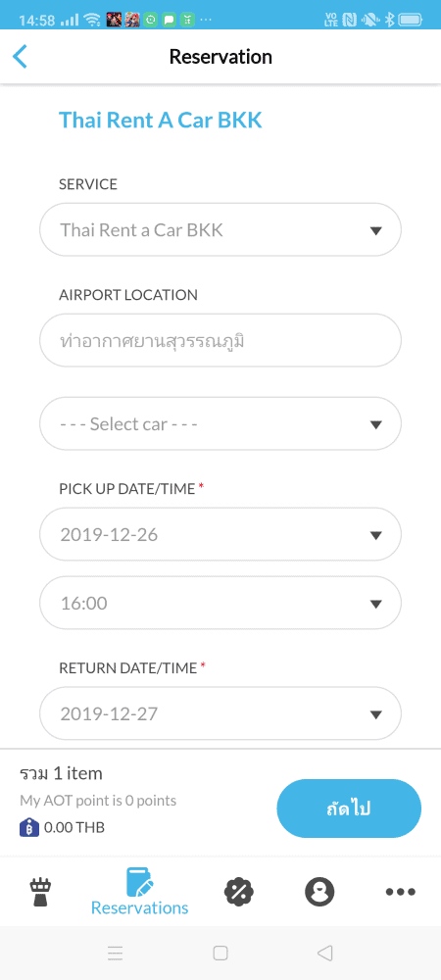Tap the Thai Rent A Car BKK heading
The image size is (441, 980).
(x=161, y=120)
